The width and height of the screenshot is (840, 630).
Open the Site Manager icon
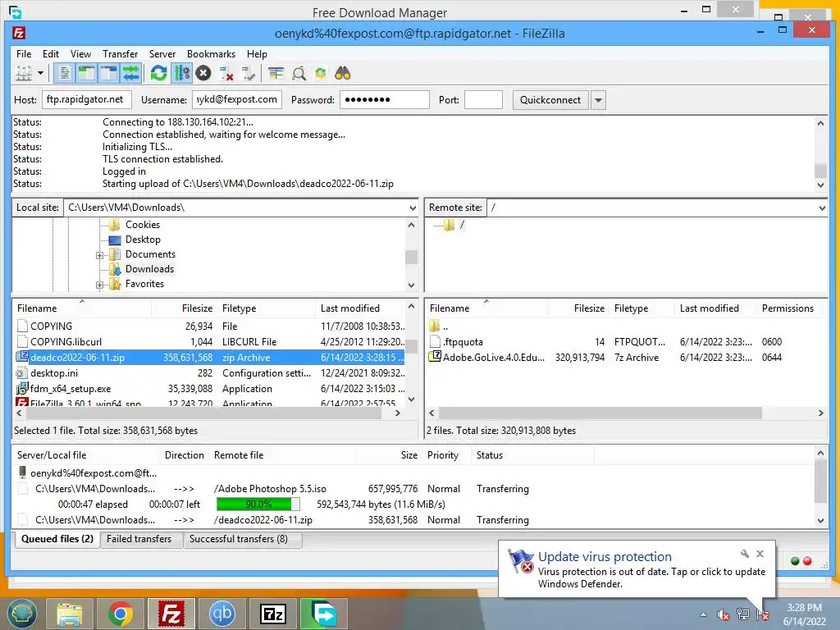(24, 73)
